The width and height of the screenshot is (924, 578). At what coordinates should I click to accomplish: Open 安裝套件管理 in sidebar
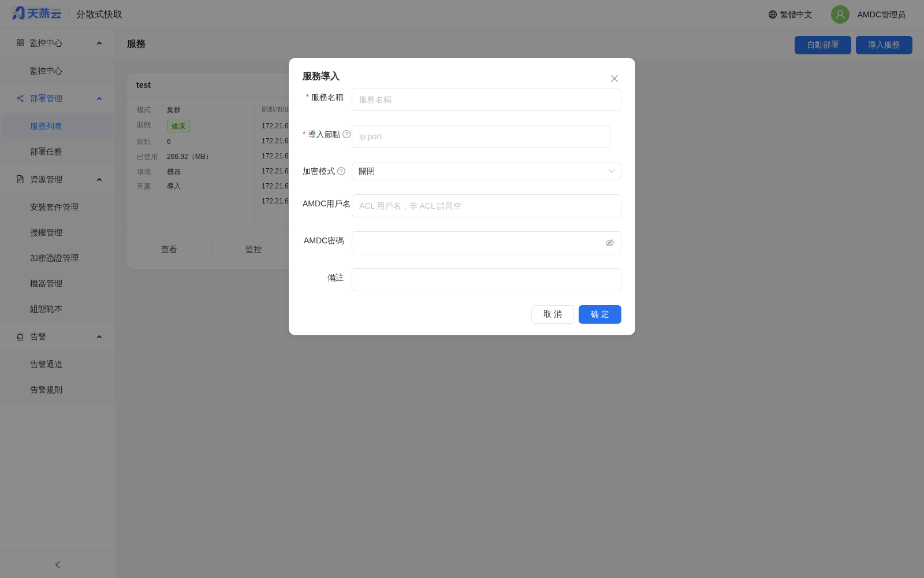click(x=58, y=207)
